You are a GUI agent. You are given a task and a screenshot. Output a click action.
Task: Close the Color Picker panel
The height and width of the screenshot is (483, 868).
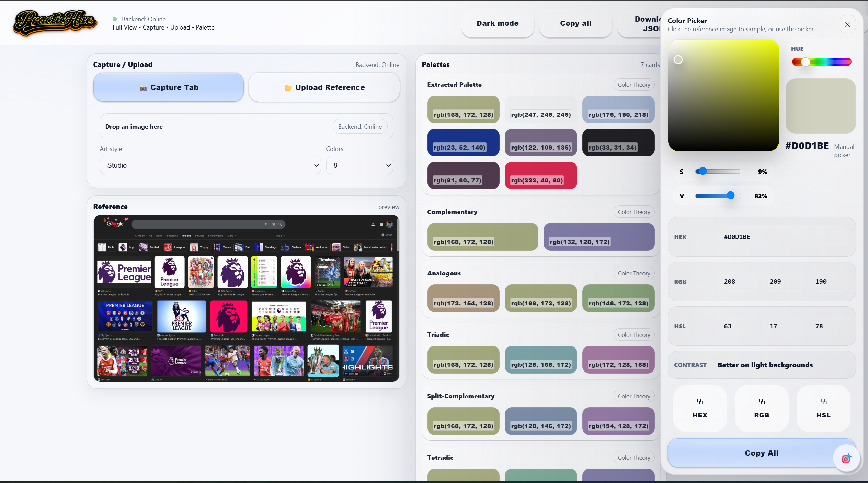tap(847, 24)
